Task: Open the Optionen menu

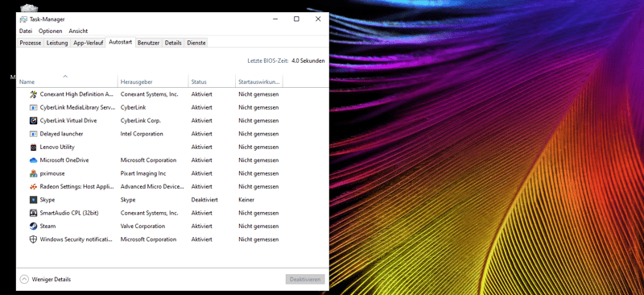Action: pos(51,31)
